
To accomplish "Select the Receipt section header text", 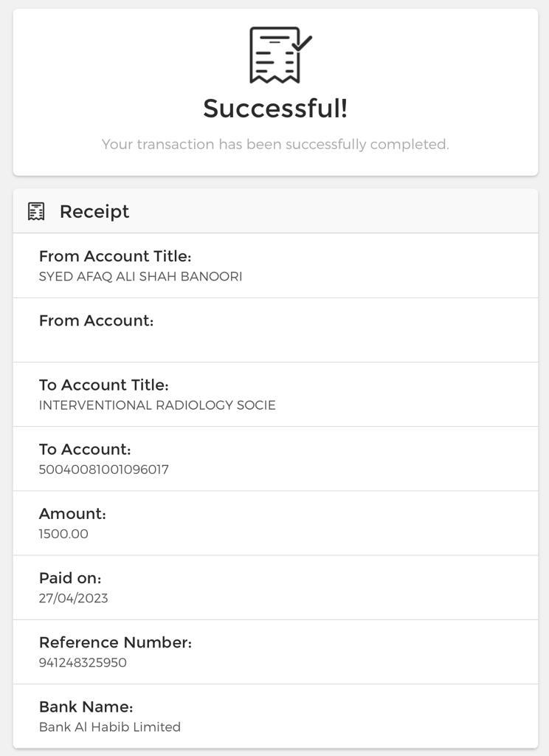I will click(x=94, y=212).
